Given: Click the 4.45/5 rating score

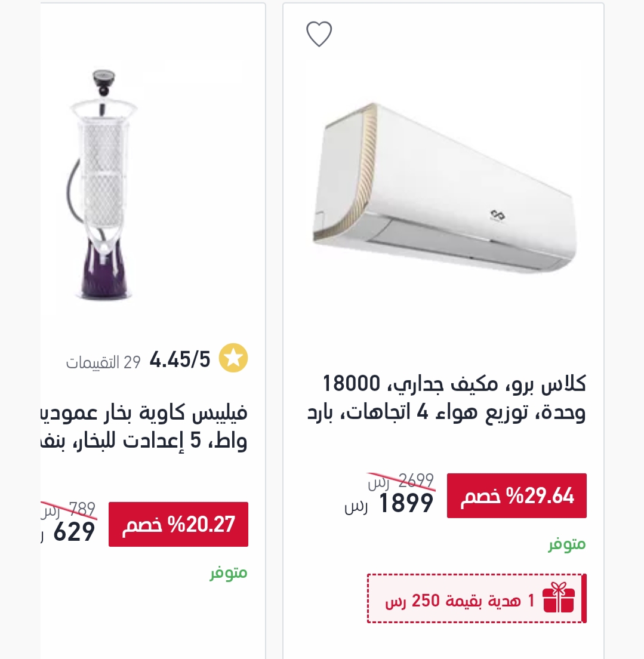Looking at the screenshot, I should [180, 360].
